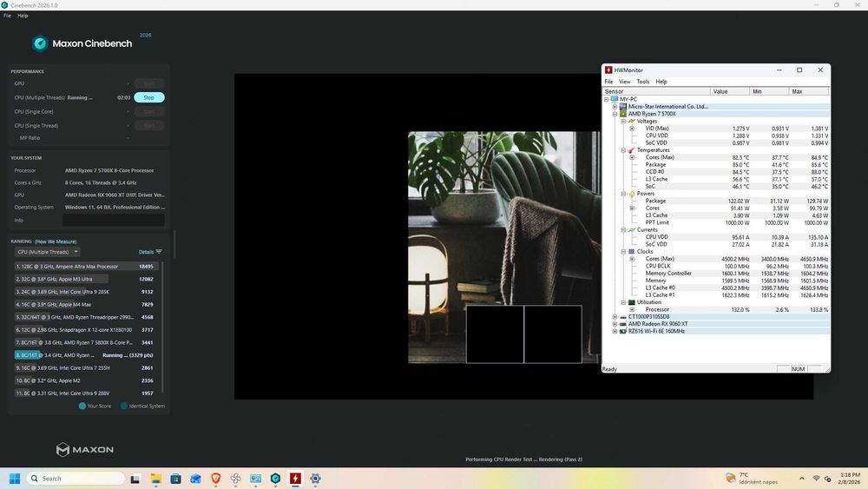Click the HWMonitor title bar app icon

click(x=608, y=70)
